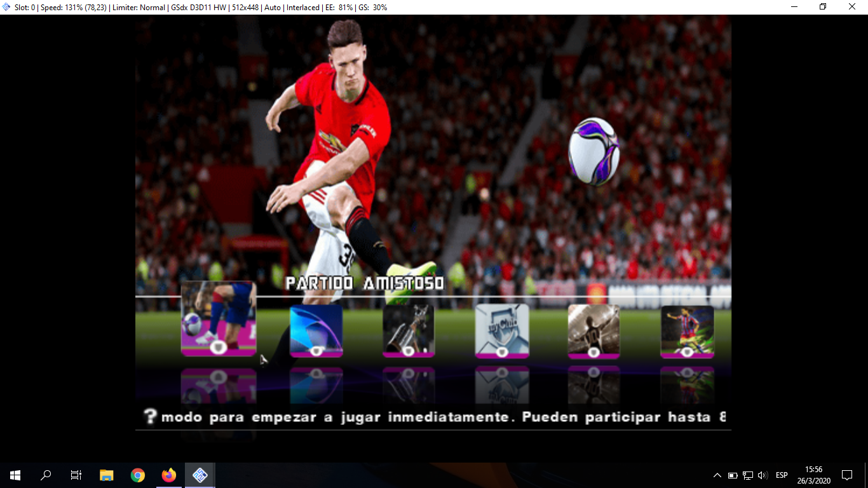Choose the trophy cup competition tile
Screen dimensions: 868x488
(x=409, y=331)
